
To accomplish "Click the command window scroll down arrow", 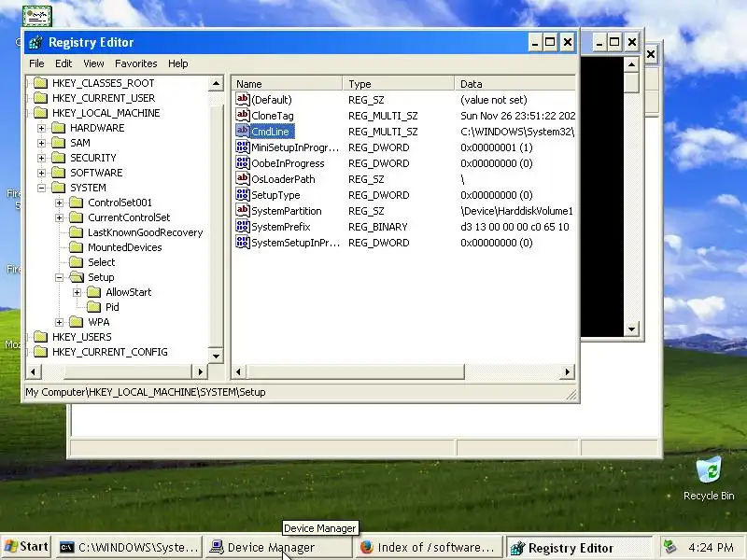I will (x=631, y=329).
